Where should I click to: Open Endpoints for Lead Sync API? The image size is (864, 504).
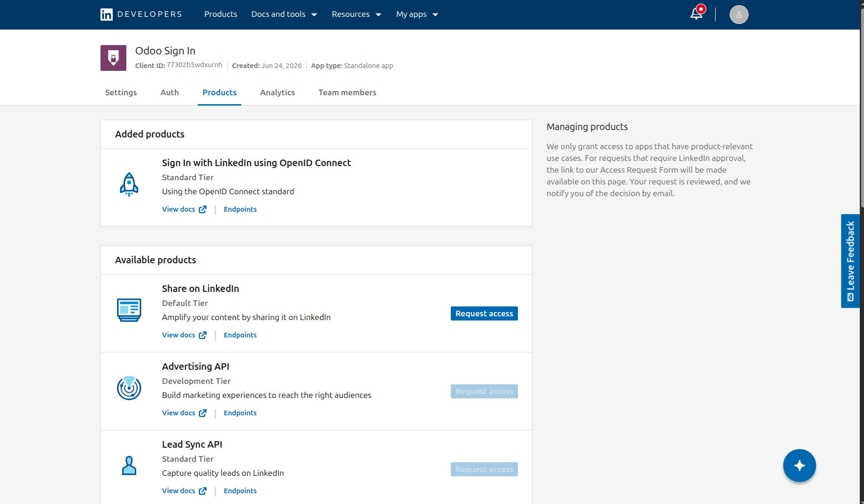[x=240, y=491]
